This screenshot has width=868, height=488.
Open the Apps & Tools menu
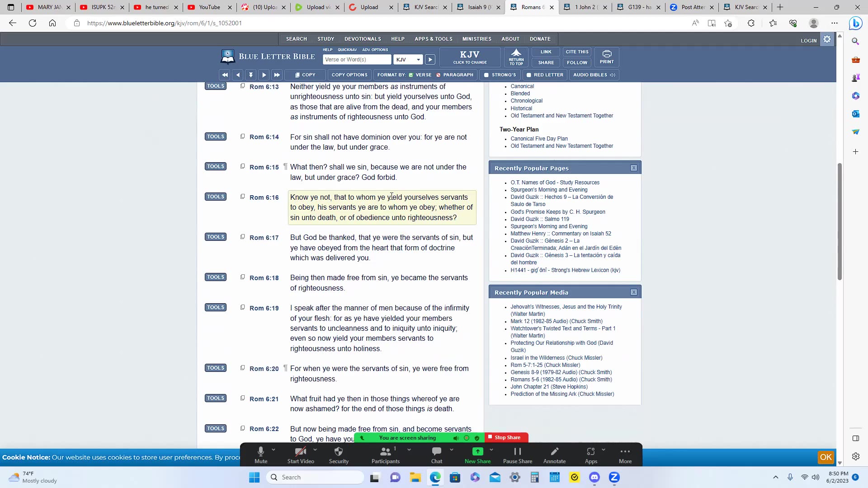(433, 39)
